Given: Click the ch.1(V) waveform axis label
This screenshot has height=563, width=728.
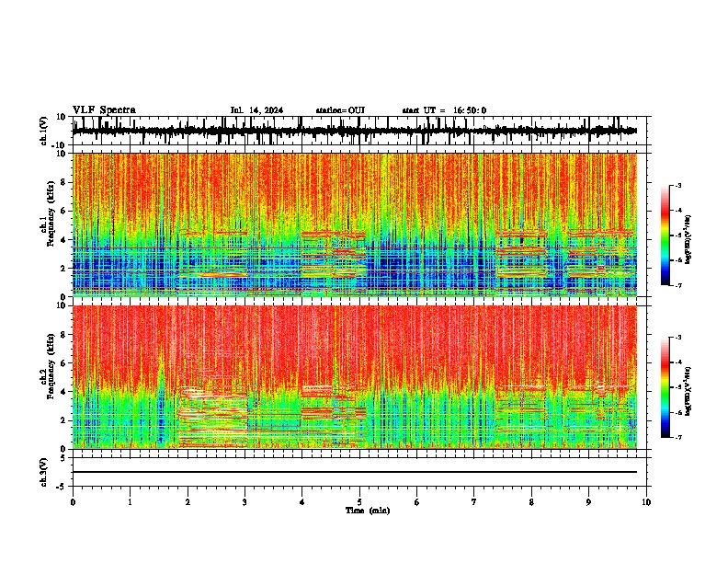Looking at the screenshot, I should pyautogui.click(x=44, y=131).
